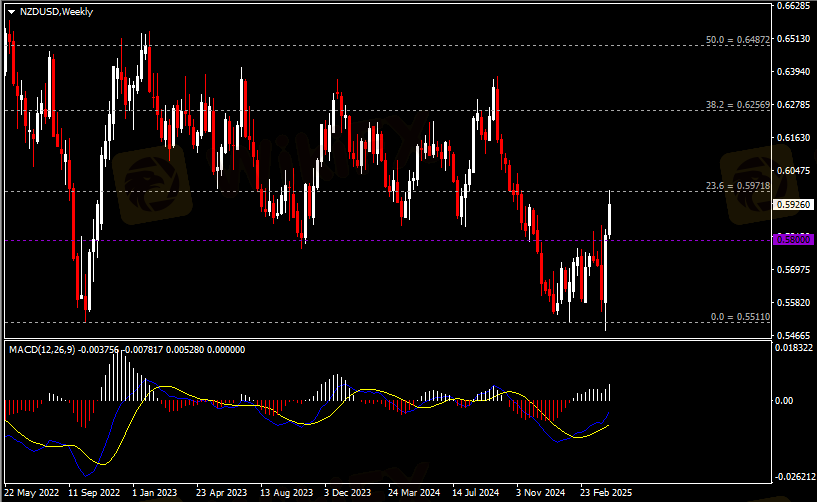The height and width of the screenshot is (502, 817).
Task: Click the 0.62785 price axis value
Action: (x=794, y=105)
